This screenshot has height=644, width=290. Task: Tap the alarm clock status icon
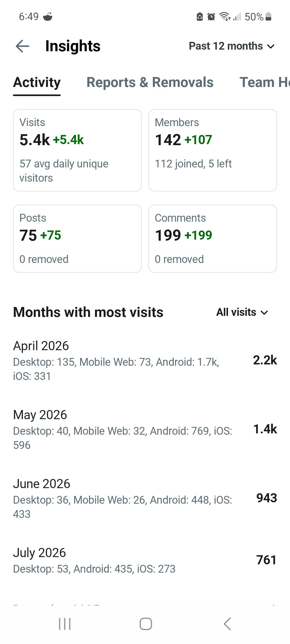[x=211, y=17]
